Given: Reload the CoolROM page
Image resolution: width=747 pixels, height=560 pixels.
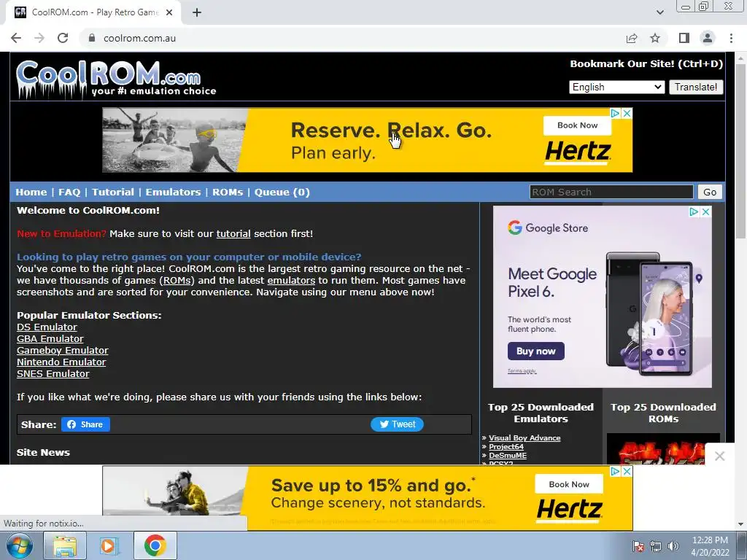Looking at the screenshot, I should click(x=63, y=38).
